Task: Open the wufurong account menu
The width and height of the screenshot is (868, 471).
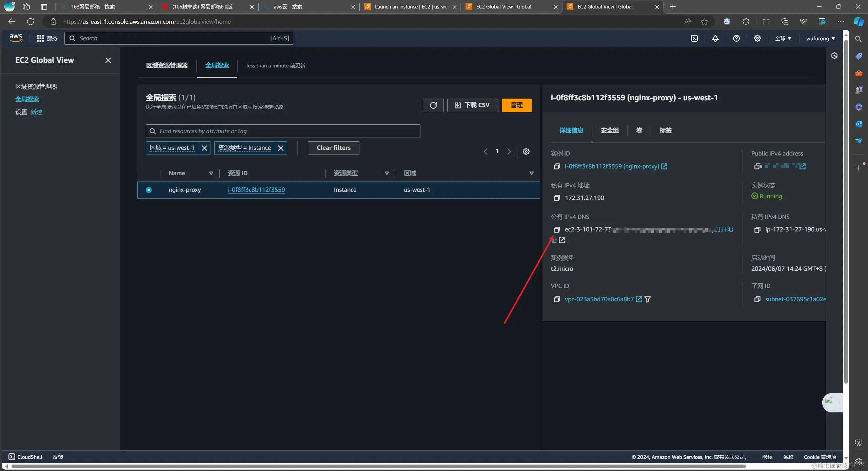Action: coord(820,39)
